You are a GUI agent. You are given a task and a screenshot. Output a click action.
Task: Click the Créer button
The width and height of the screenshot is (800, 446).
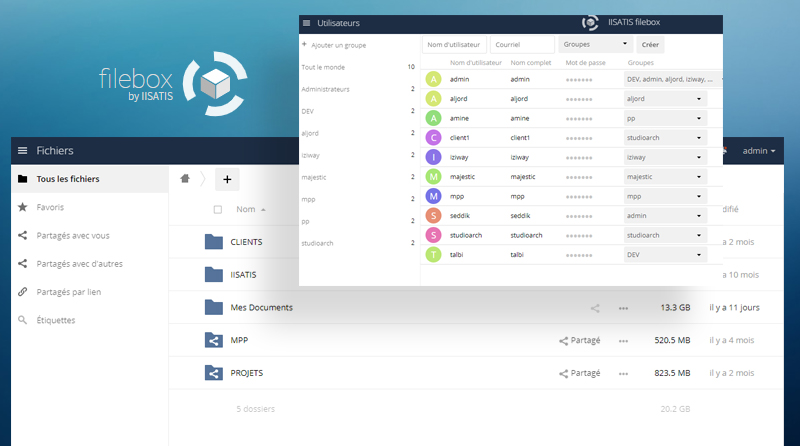[x=650, y=45]
